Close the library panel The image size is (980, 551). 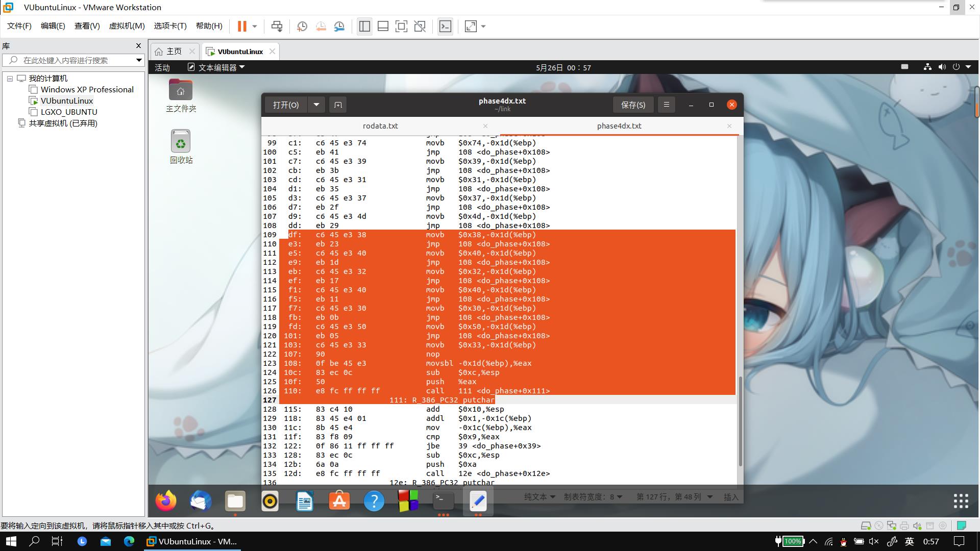coord(138,46)
